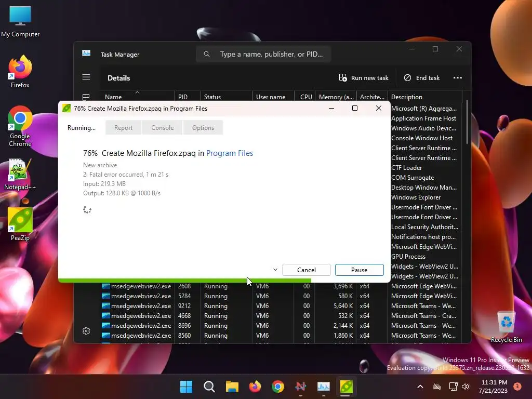This screenshot has width=532, height=399.
Task: Cancel the archive creation
Action: (307, 270)
